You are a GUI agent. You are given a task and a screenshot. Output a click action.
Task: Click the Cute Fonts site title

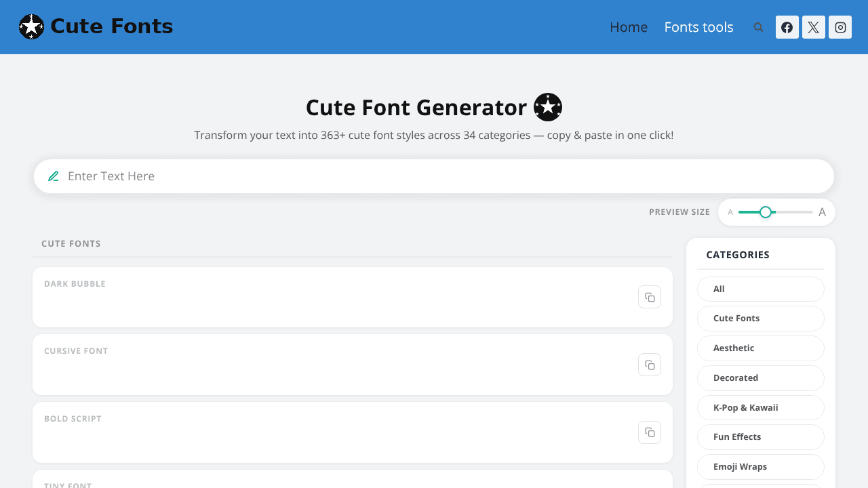pos(111,26)
